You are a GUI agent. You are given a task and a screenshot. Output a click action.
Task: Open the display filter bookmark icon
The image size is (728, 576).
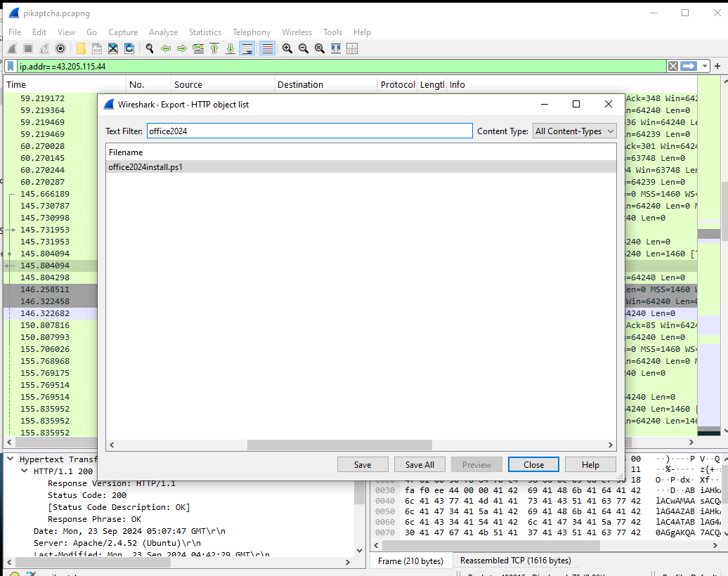click(x=11, y=66)
